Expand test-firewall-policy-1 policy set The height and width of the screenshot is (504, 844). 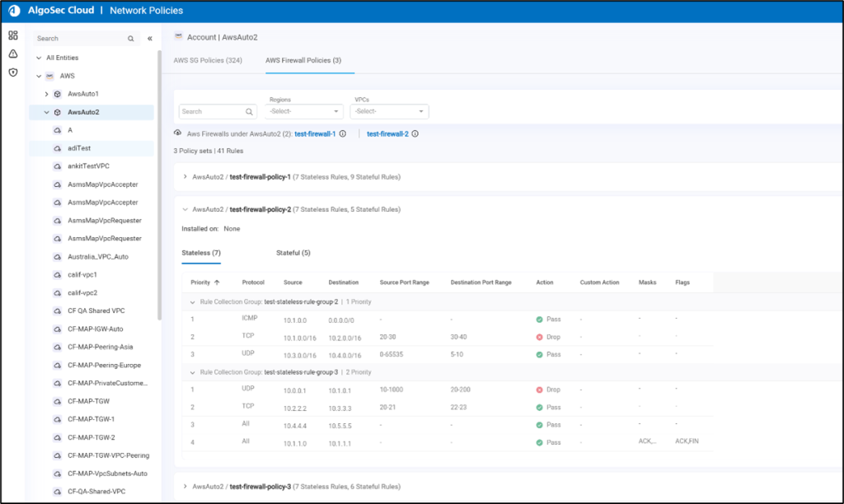(185, 176)
